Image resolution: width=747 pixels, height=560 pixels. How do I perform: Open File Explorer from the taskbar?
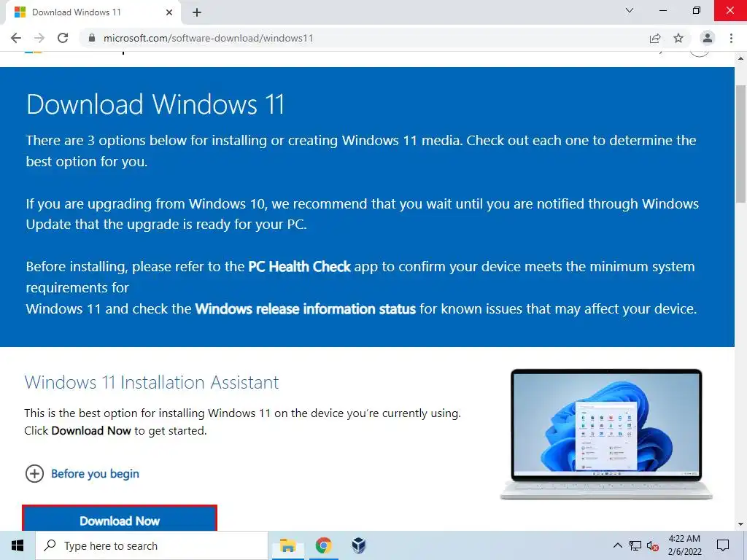point(287,545)
